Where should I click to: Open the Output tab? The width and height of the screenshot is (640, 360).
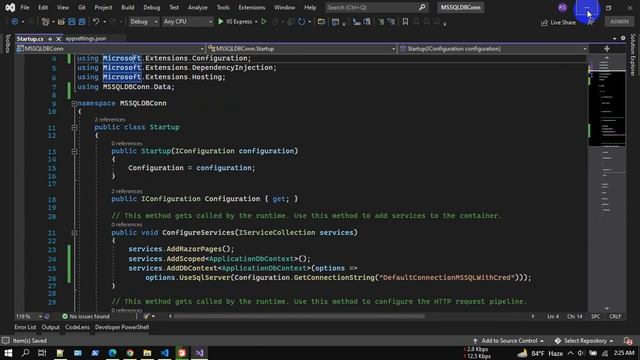[51, 327]
